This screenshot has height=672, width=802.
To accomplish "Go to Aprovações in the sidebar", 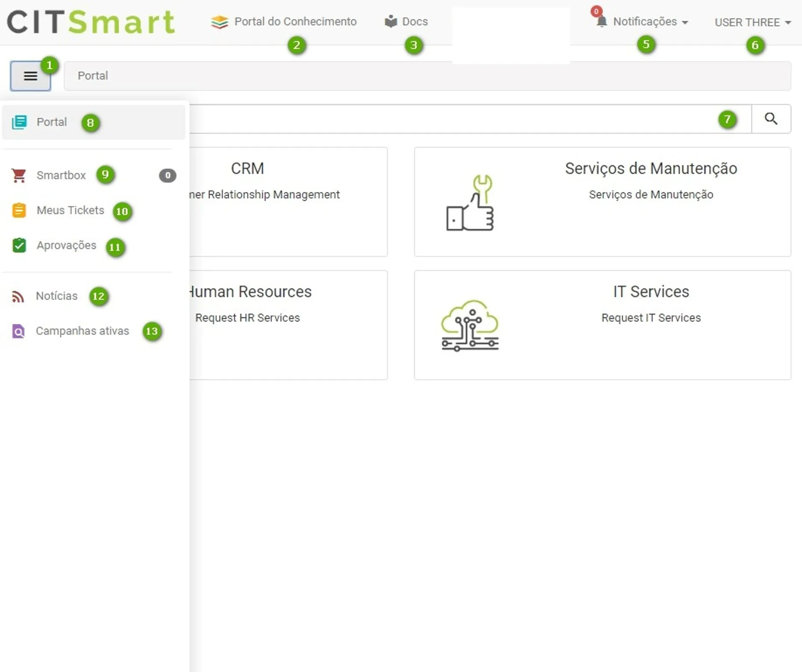I will 93,246.
